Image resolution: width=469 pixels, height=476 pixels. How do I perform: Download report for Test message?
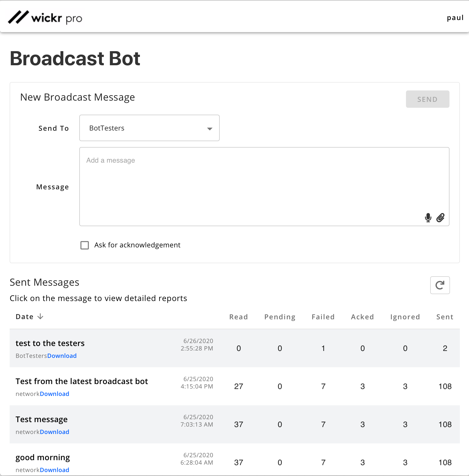54,432
